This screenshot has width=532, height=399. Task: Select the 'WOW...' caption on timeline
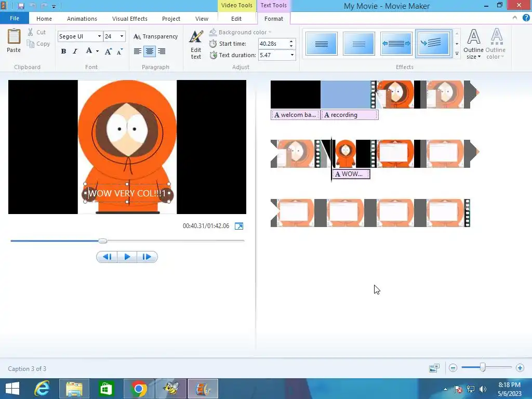(x=351, y=174)
